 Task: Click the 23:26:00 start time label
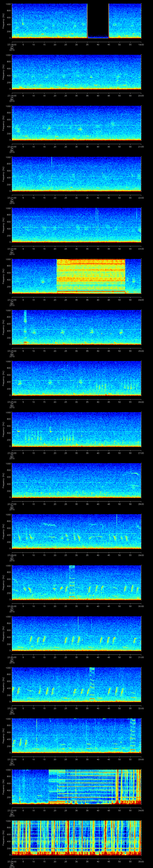[x=12, y=453]
